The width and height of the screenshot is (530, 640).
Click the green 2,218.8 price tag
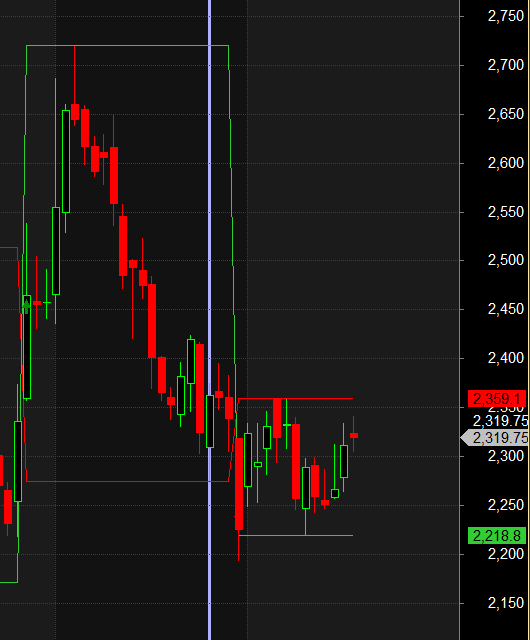coord(497,536)
